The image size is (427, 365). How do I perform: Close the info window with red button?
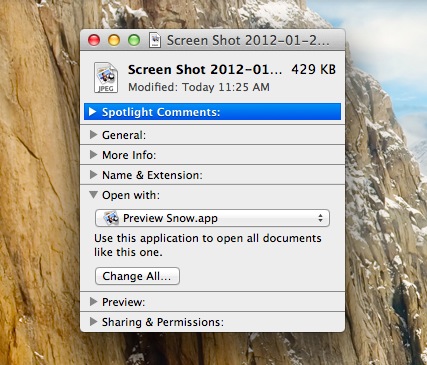pyautogui.click(x=94, y=40)
